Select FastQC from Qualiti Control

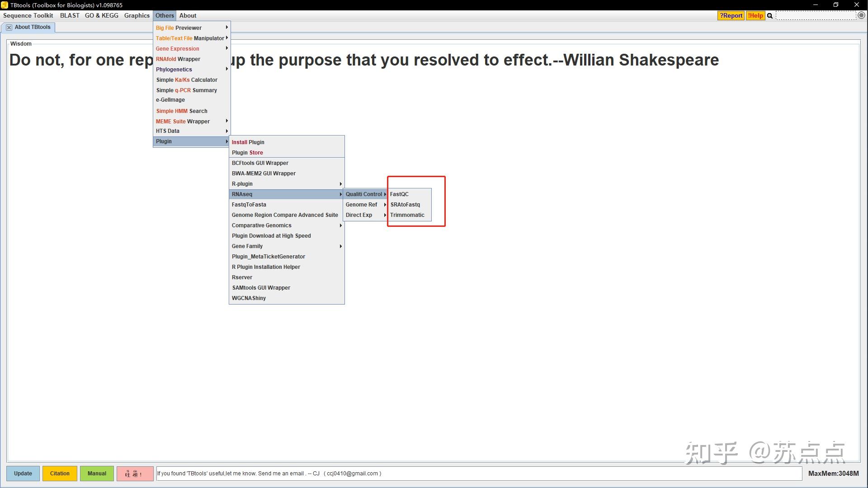(x=400, y=194)
